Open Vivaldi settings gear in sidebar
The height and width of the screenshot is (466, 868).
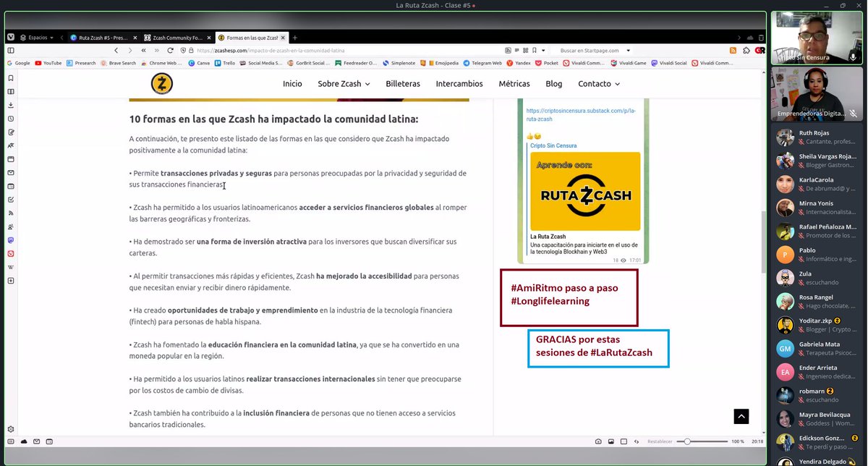click(x=11, y=429)
